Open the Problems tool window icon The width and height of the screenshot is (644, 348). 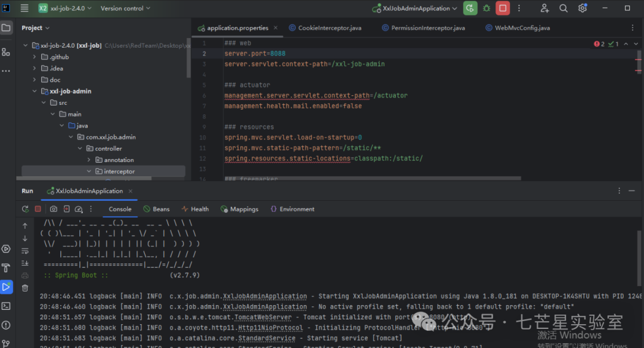tap(6, 325)
